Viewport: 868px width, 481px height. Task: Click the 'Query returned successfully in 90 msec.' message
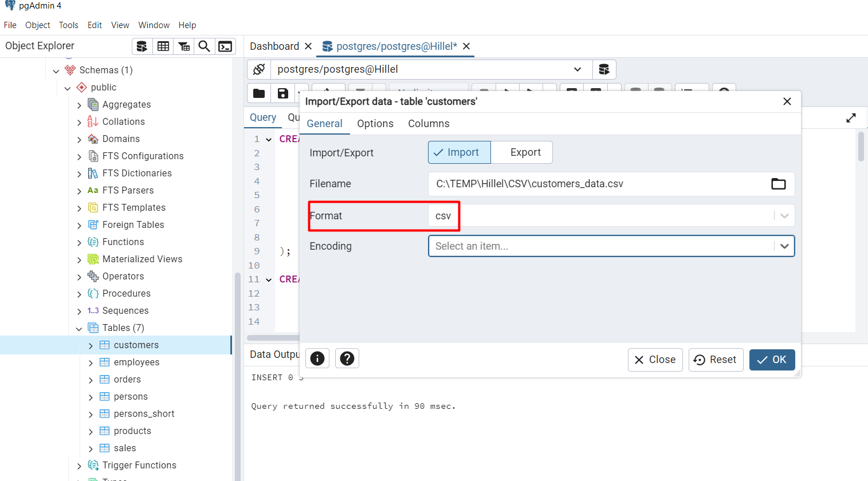pos(354,406)
